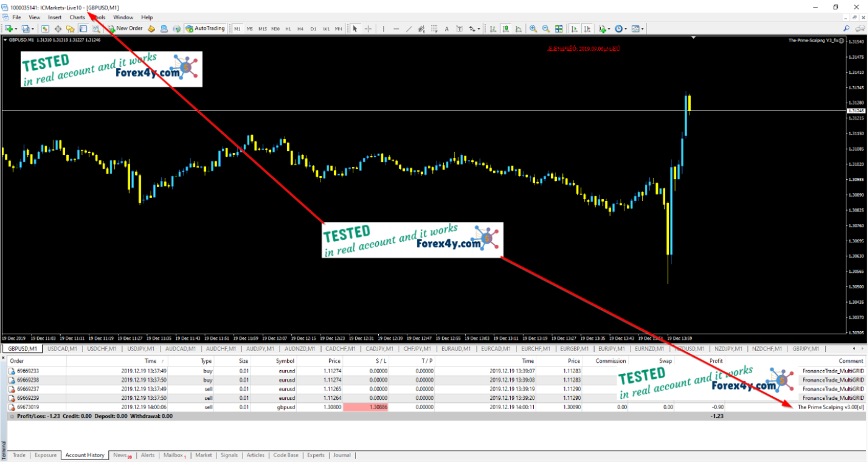The width and height of the screenshot is (868, 465).
Task: Open the Insert menu
Action: click(55, 17)
